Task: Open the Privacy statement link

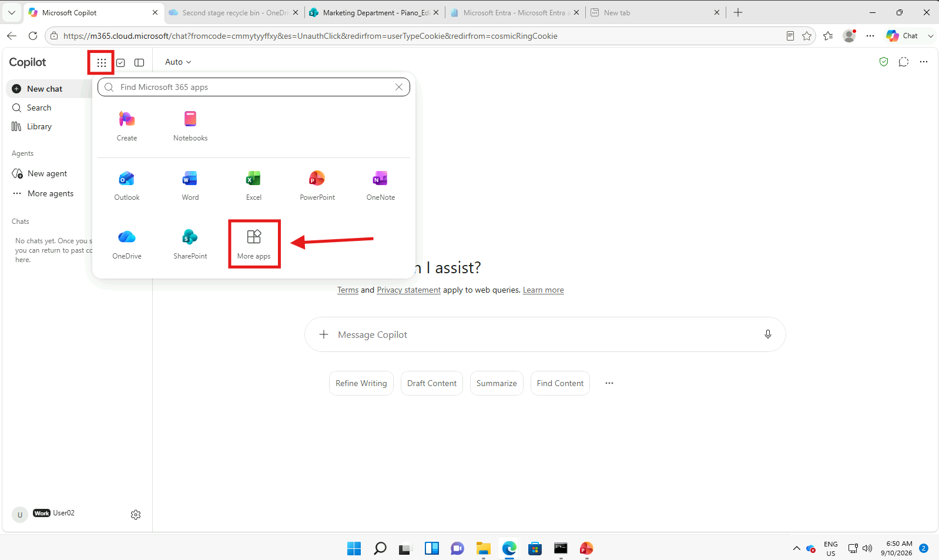Action: (408, 290)
